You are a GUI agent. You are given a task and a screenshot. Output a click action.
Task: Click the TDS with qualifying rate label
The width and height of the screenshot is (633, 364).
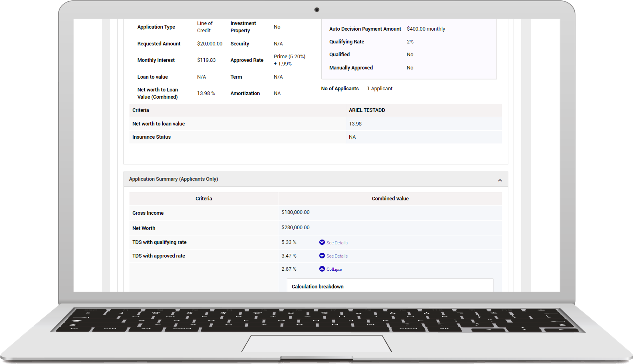pyautogui.click(x=159, y=242)
